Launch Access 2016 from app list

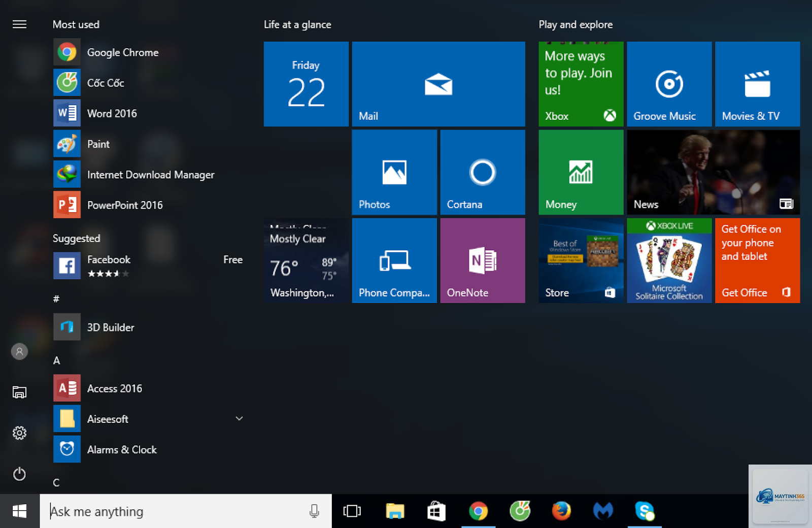click(x=148, y=388)
